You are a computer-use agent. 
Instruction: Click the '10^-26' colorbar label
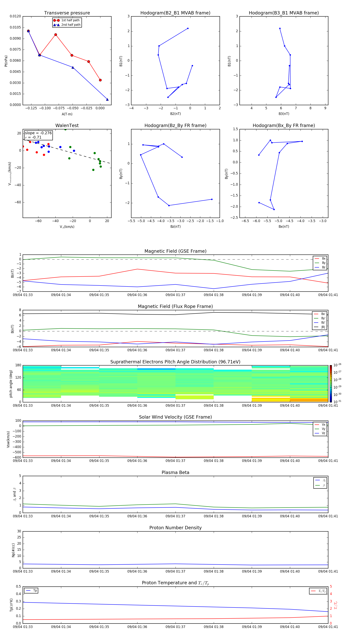tap(337, 365)
